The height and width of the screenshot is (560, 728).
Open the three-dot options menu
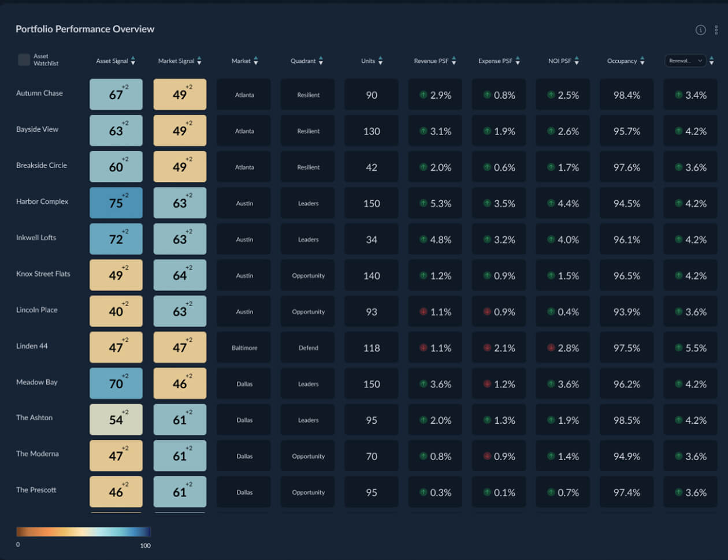(x=716, y=30)
